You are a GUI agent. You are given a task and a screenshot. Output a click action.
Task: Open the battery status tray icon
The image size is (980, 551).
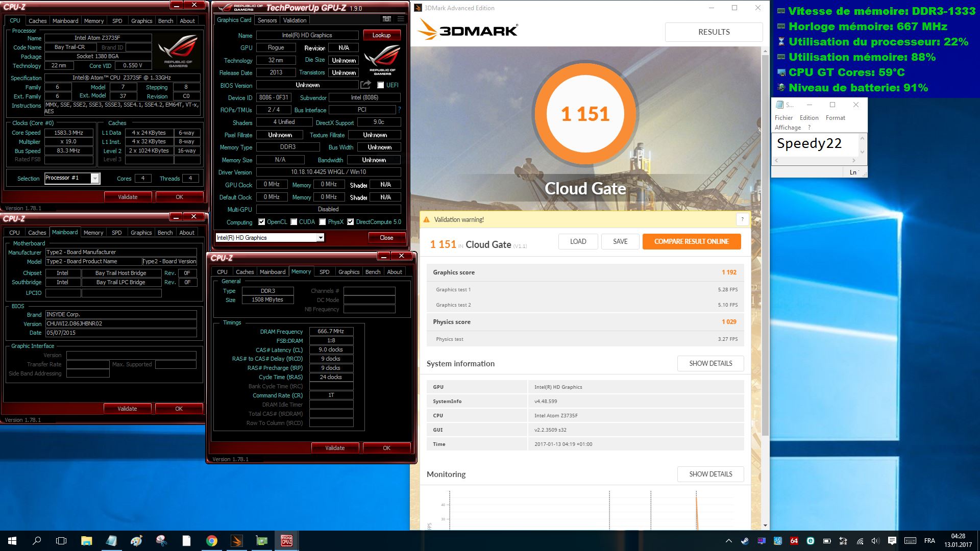(x=827, y=541)
